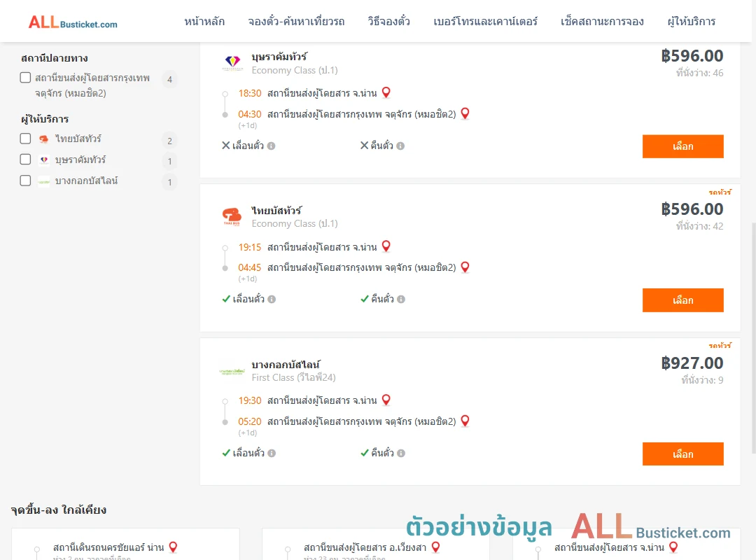Open the หน้าหลัก menu item

coord(204,22)
